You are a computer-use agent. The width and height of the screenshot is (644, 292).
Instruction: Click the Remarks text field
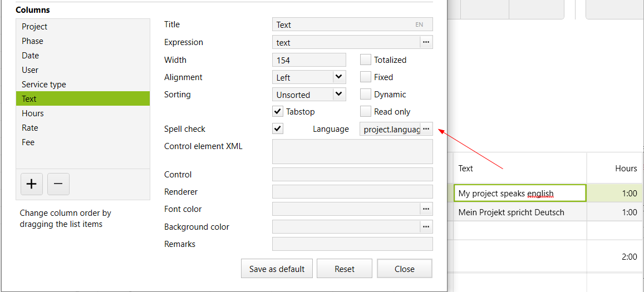pyautogui.click(x=352, y=244)
